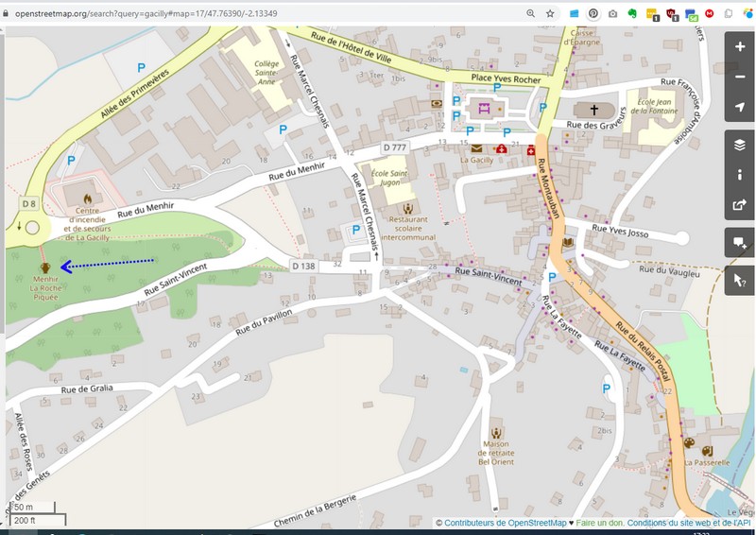Image resolution: width=756 pixels, height=535 pixels.
Task: Add a note to the map
Action: [740, 243]
